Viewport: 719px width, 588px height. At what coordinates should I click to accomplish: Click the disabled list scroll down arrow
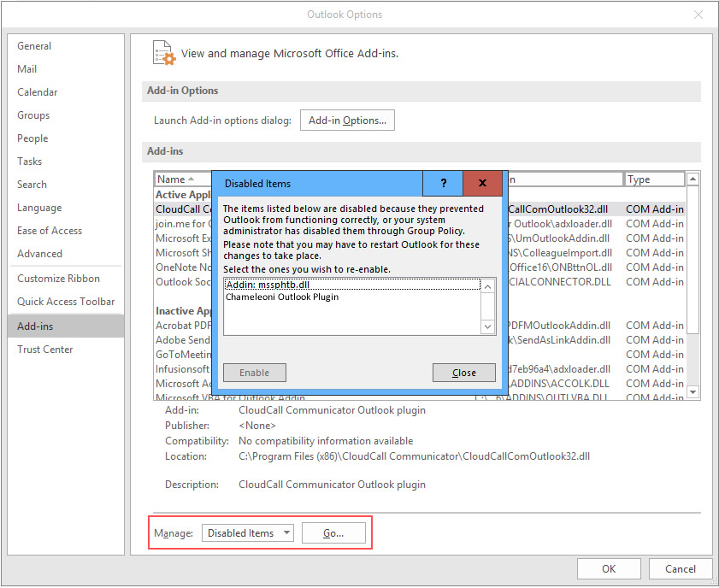tap(488, 326)
